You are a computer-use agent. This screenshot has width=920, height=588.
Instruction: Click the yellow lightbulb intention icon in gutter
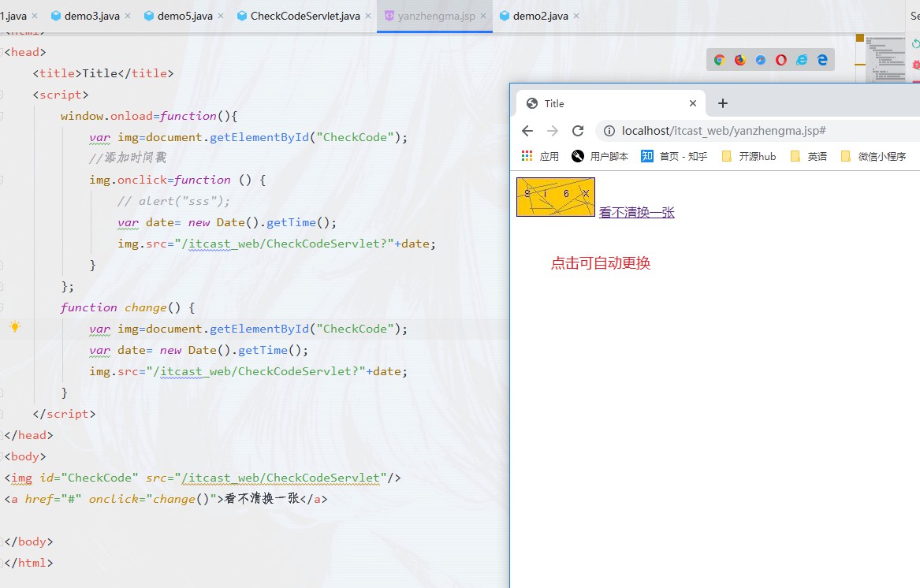(x=15, y=327)
